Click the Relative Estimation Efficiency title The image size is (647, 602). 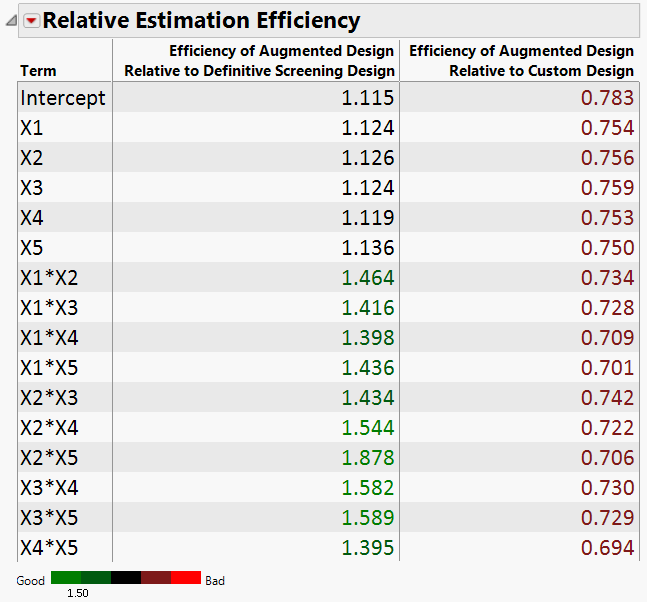pyautogui.click(x=201, y=20)
